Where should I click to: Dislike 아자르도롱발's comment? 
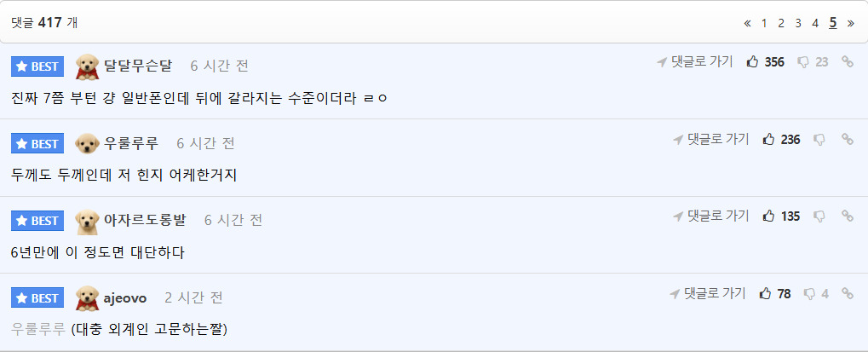coord(819,216)
